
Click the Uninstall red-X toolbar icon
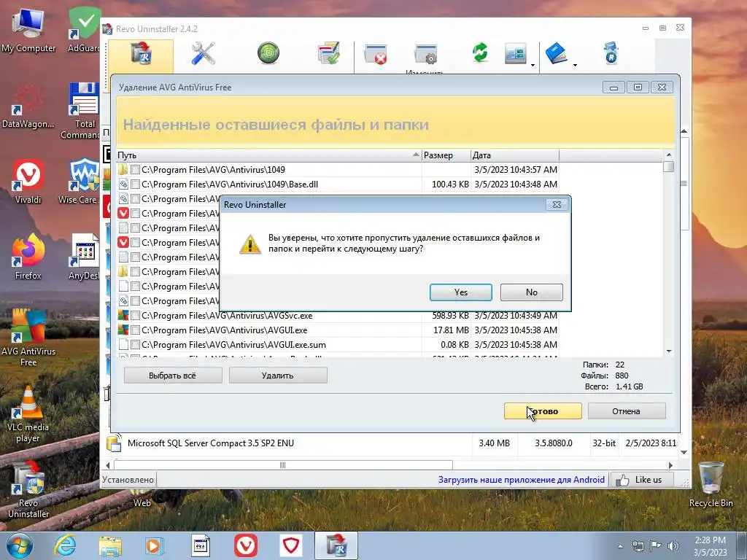(x=376, y=54)
